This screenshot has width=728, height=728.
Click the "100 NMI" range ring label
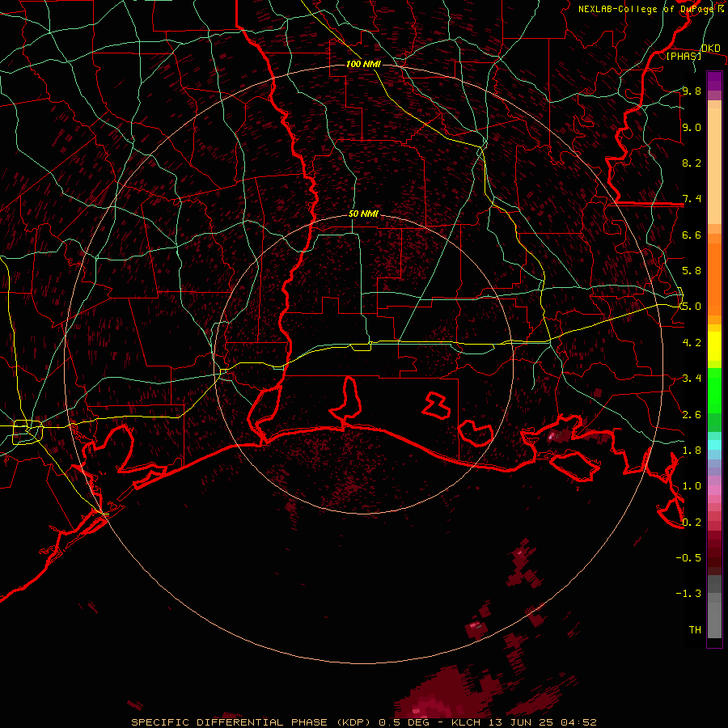point(363,64)
